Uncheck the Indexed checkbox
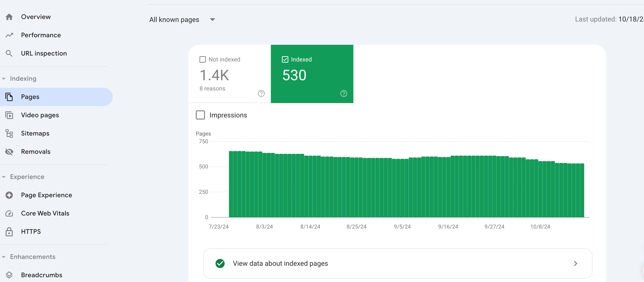This screenshot has width=644, height=282. tap(285, 59)
